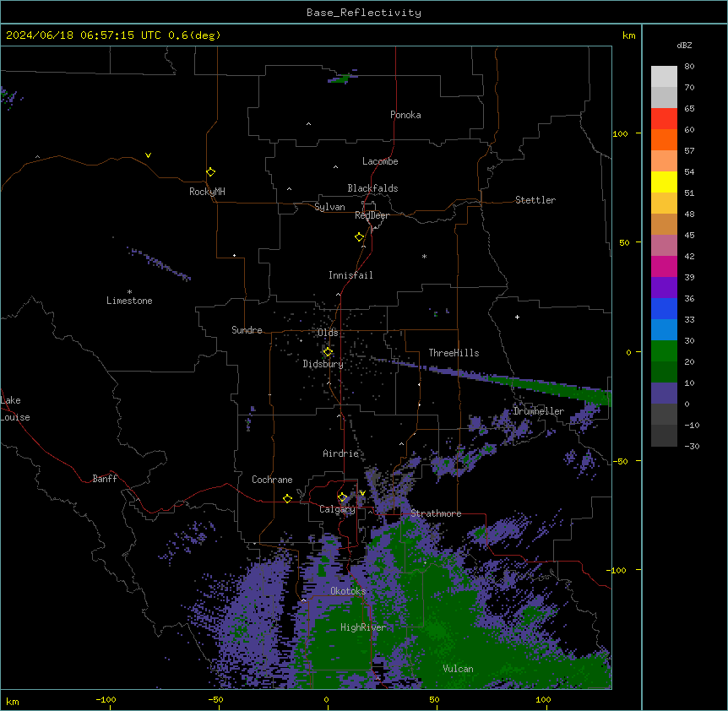Viewport: 728px width, 711px height.
Task: Pick the purple 10 dBZ legend swatch
Action: click(x=664, y=393)
